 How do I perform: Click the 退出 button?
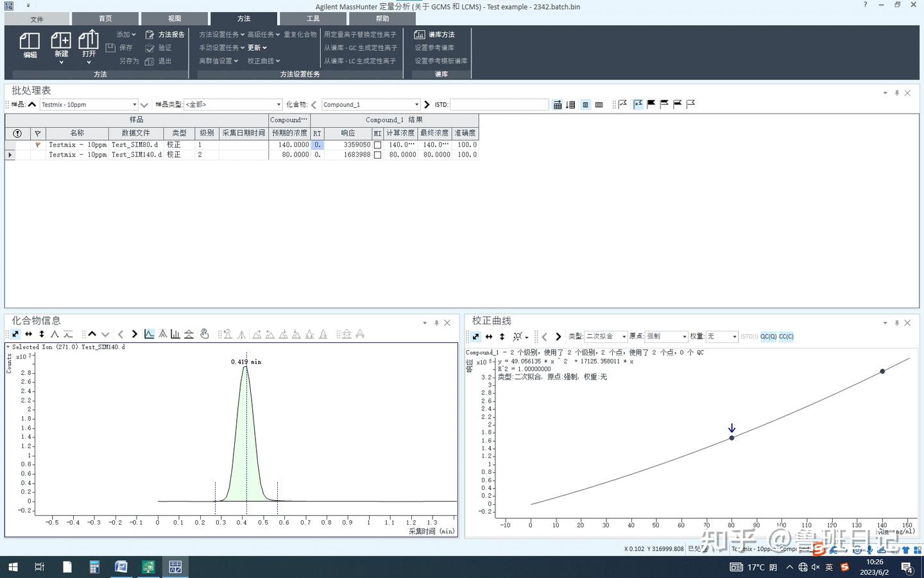point(164,60)
